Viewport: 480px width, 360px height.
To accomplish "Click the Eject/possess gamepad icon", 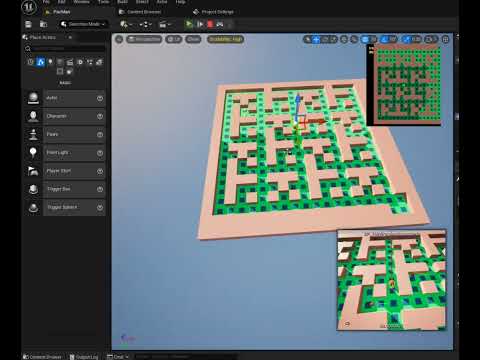I will 220,24.
